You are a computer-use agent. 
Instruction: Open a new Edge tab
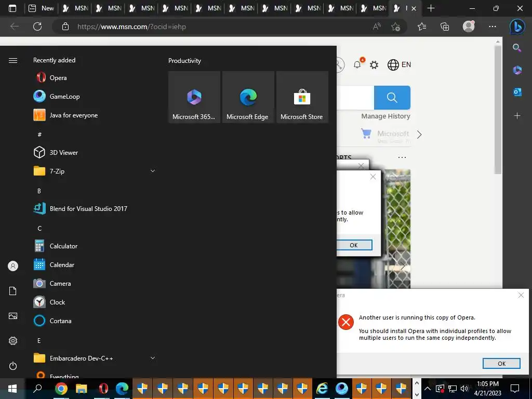[431, 8]
